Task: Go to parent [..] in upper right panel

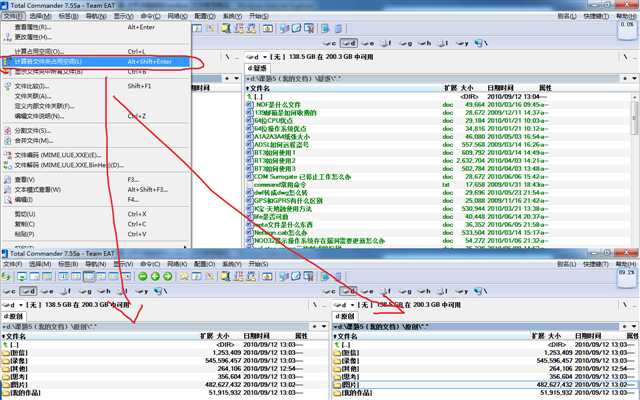Action: (x=255, y=97)
